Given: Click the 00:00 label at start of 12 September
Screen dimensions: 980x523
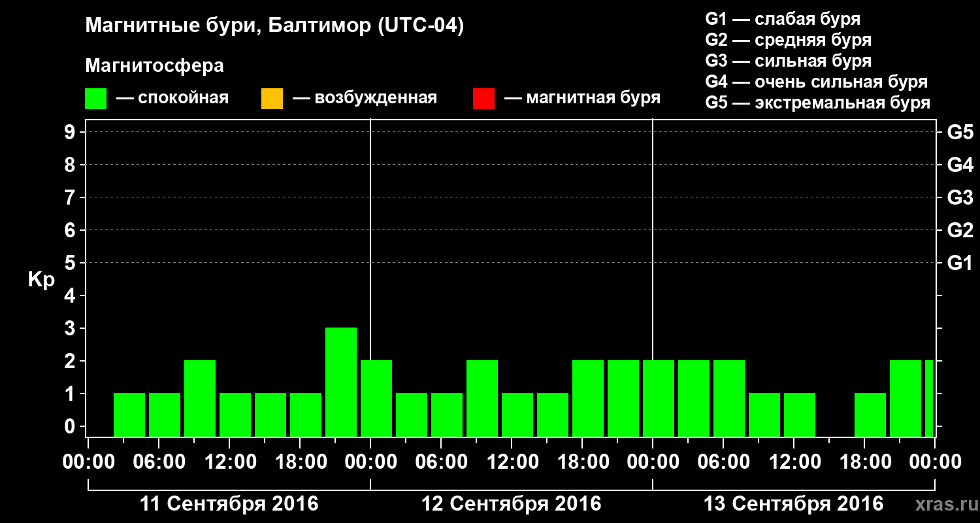Looking at the screenshot, I should point(370,462).
